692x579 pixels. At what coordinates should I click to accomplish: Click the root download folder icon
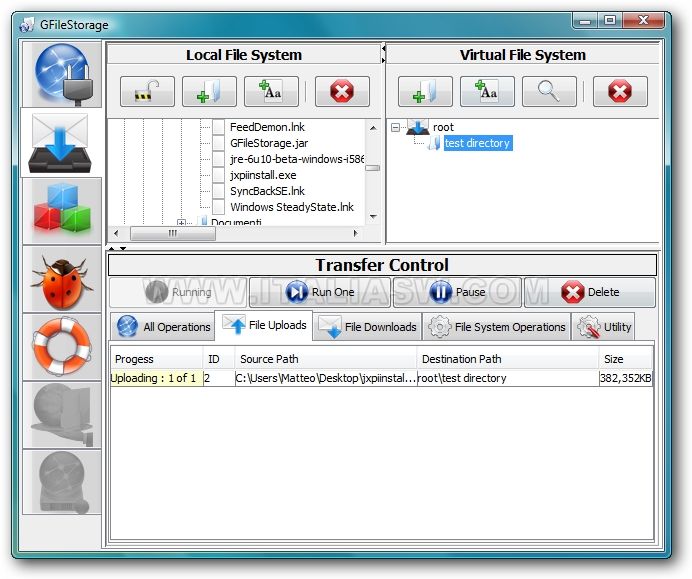(417, 127)
